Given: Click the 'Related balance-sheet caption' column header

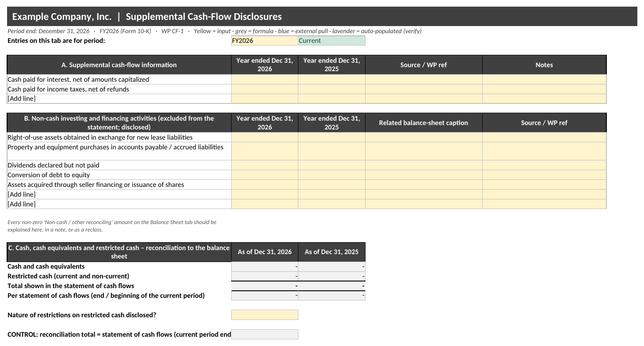Looking at the screenshot, I should point(424,123).
